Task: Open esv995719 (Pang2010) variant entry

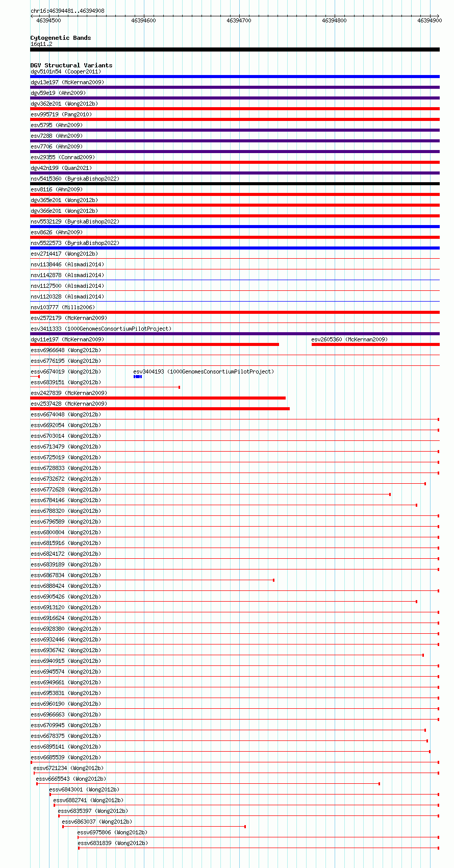Action: coord(61,114)
